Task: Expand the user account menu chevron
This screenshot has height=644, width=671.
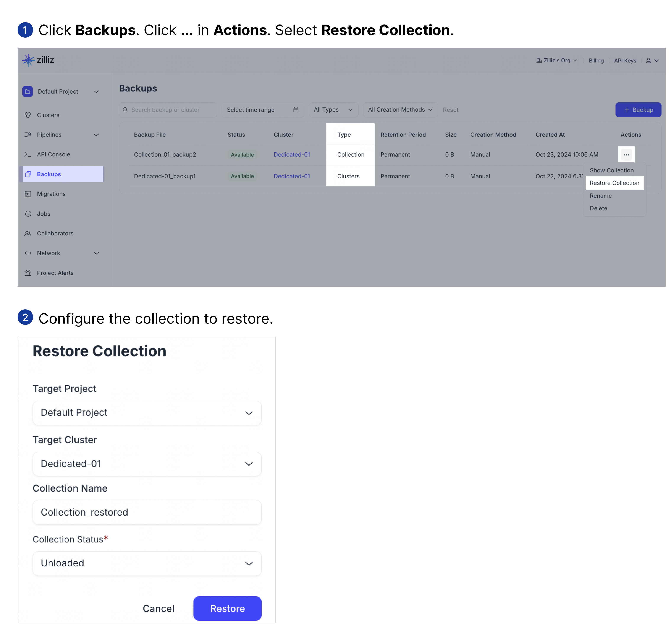Action: pyautogui.click(x=656, y=61)
